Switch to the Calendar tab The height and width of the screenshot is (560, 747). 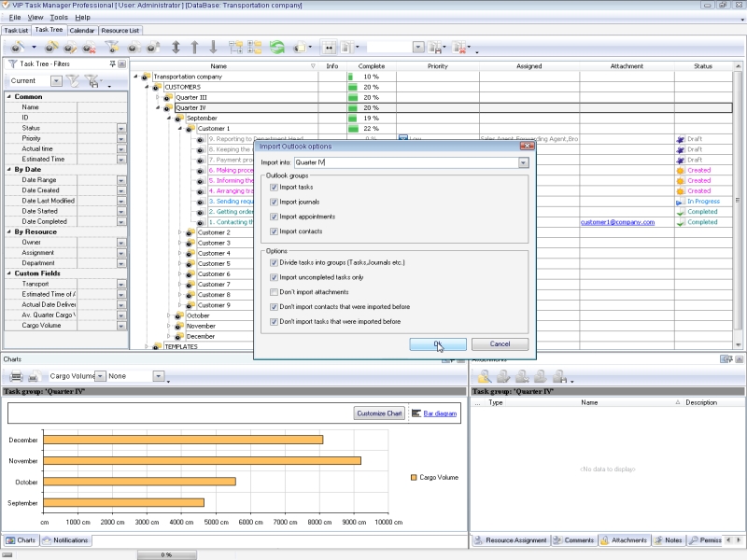(x=82, y=30)
